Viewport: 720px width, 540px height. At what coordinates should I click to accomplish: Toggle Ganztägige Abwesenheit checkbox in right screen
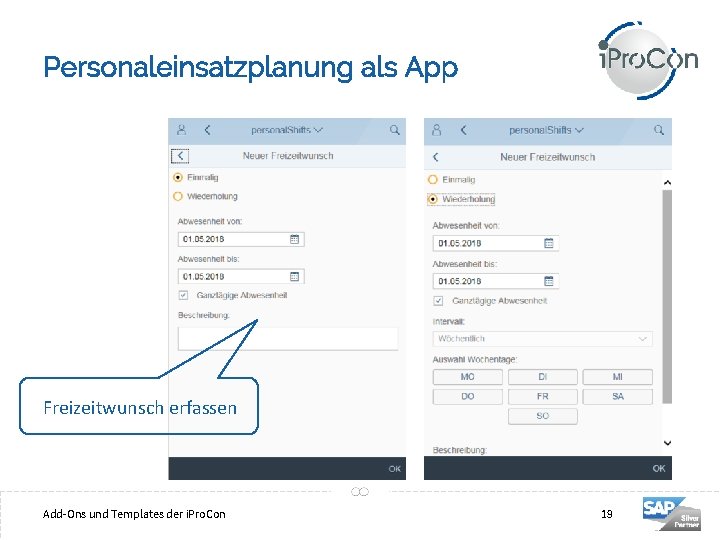[x=439, y=301]
